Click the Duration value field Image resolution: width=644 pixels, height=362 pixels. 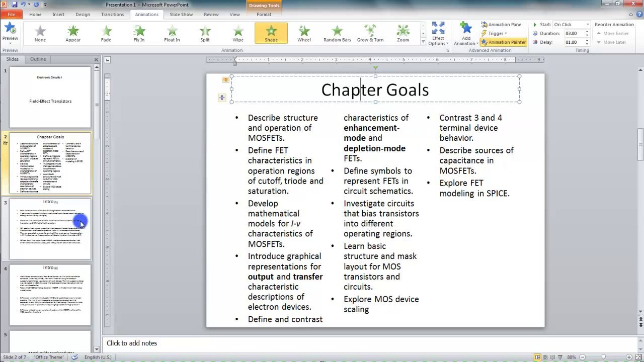point(574,34)
